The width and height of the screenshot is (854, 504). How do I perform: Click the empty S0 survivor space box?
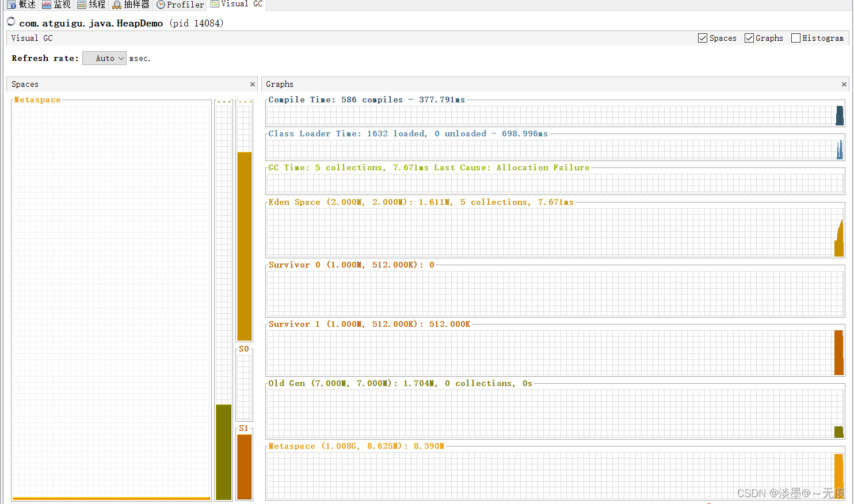[x=245, y=387]
